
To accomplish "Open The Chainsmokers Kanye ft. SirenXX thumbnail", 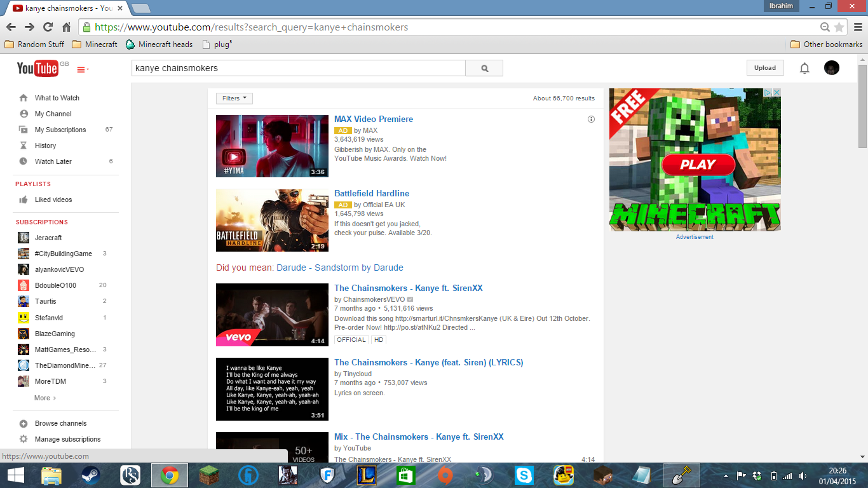I will coord(272,315).
